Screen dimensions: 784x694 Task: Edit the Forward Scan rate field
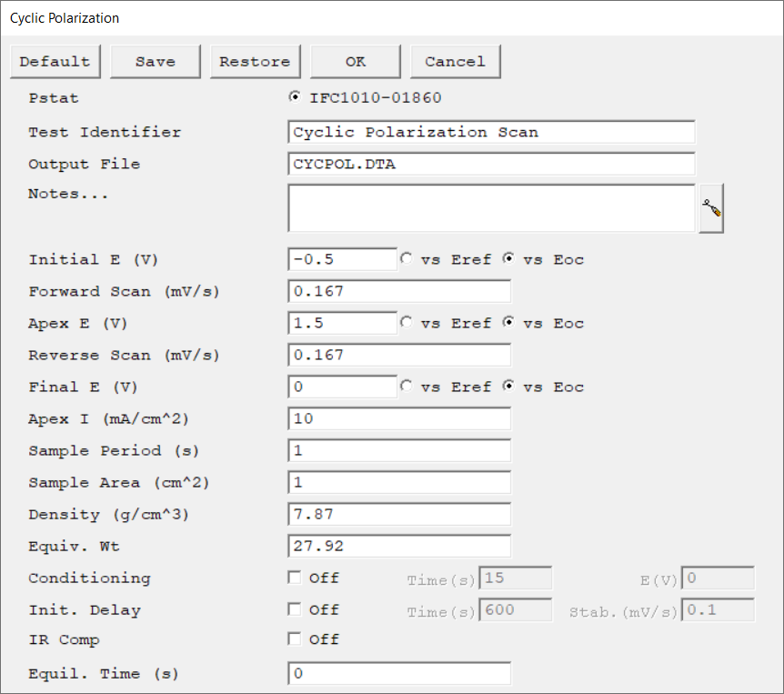(398, 291)
